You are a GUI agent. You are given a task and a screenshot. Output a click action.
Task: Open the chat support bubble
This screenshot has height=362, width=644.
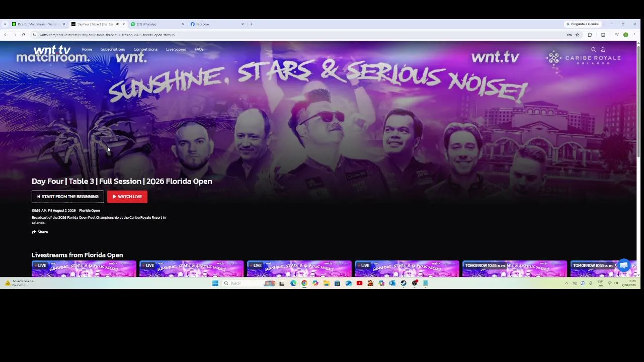click(x=624, y=265)
